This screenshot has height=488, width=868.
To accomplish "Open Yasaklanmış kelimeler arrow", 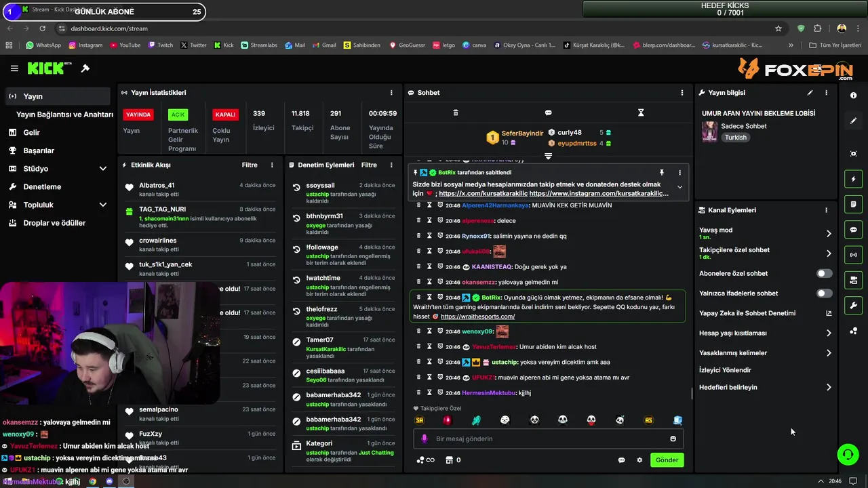I will pos(829,352).
